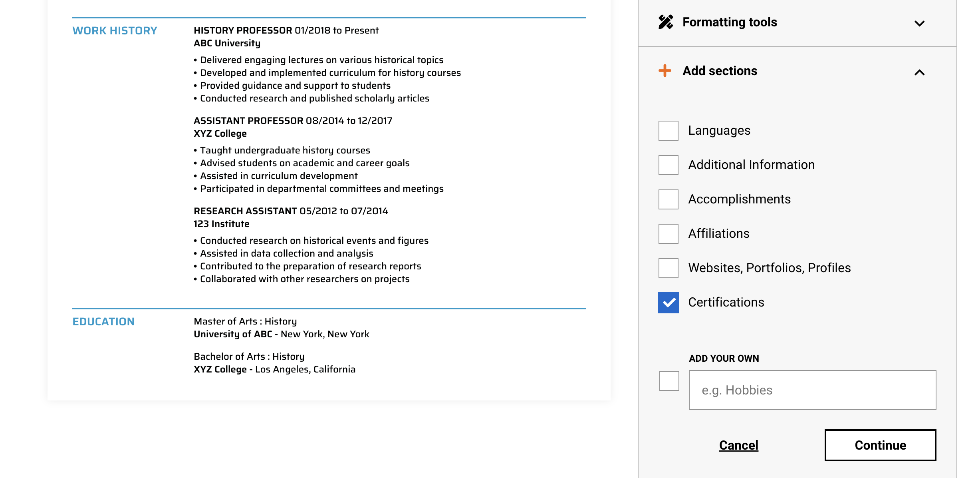Click the Formatting tools pencil icon
Screen dimensions: 980x478
[x=666, y=22]
